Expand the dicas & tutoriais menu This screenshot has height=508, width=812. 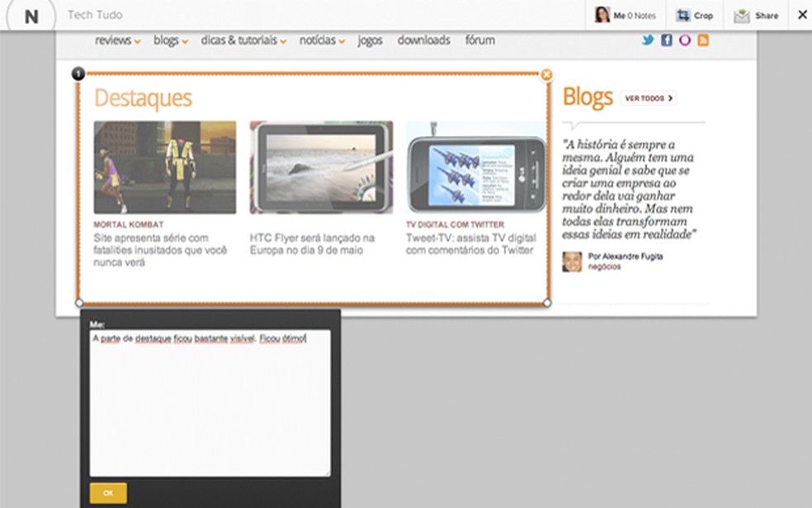pos(243,40)
